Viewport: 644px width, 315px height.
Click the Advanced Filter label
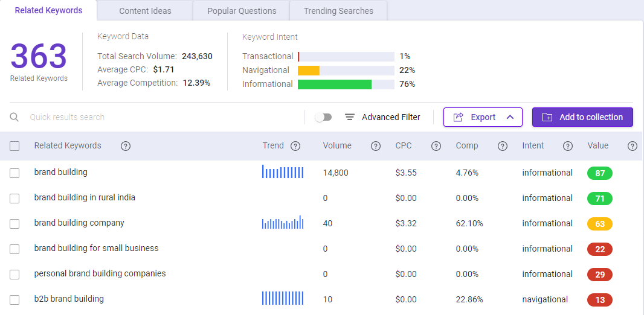click(391, 117)
